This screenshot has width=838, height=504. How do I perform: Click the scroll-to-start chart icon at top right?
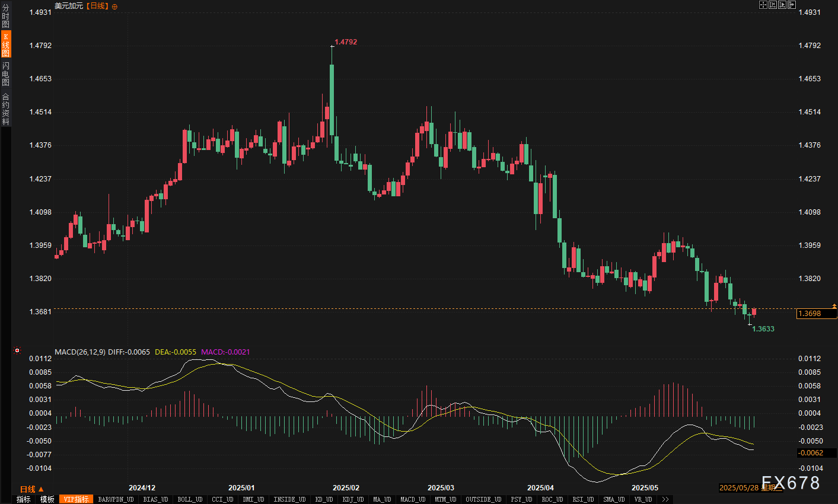pos(773,5)
